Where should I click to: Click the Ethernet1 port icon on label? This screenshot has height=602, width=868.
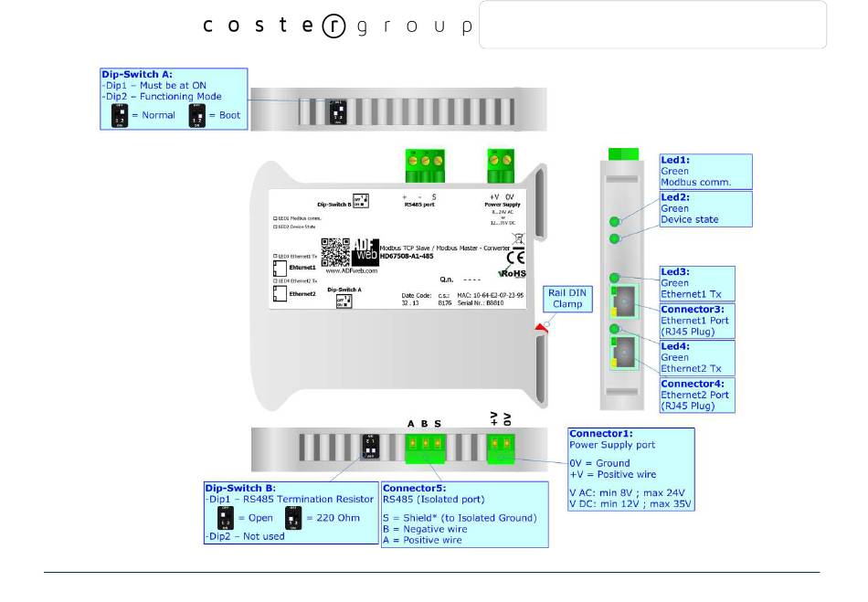tap(280, 269)
